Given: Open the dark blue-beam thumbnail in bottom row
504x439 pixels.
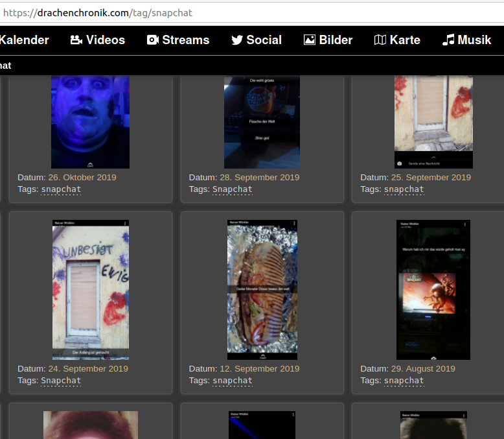Looking at the screenshot, I should point(262,425).
